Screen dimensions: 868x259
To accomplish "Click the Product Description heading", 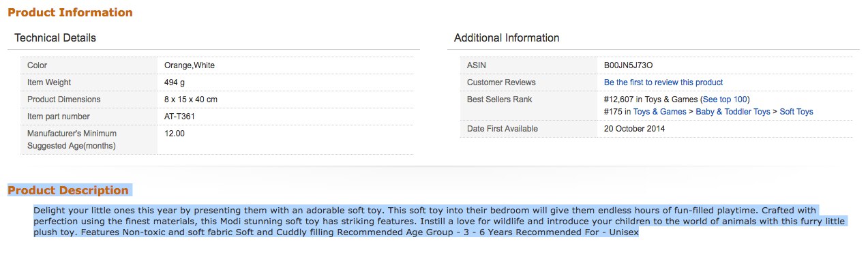I will coord(68,190).
